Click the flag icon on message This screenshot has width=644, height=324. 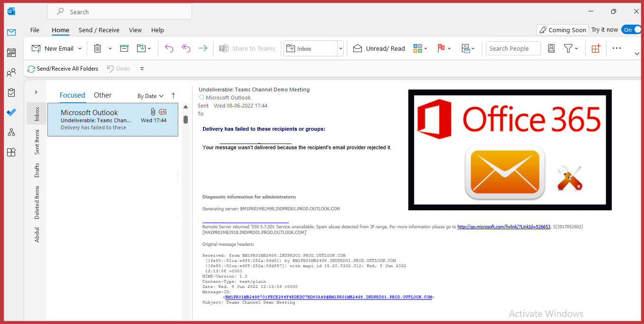[163, 112]
